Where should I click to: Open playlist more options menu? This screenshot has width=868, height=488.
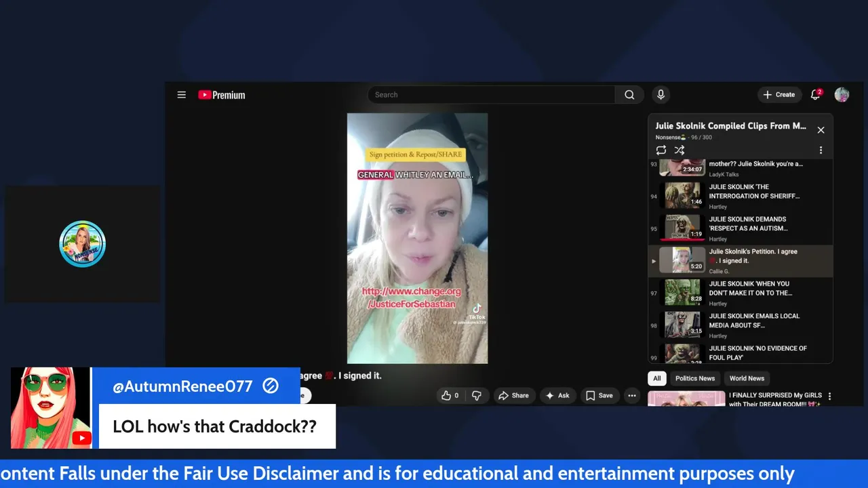[821, 150]
